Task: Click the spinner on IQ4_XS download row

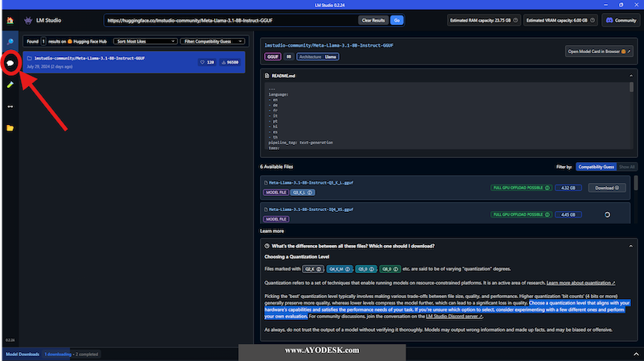Action: tap(607, 214)
